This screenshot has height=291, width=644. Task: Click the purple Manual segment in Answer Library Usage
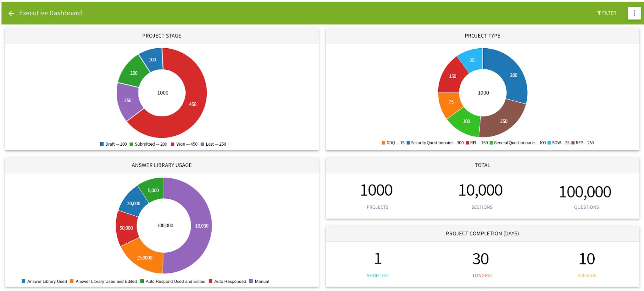coord(203,225)
